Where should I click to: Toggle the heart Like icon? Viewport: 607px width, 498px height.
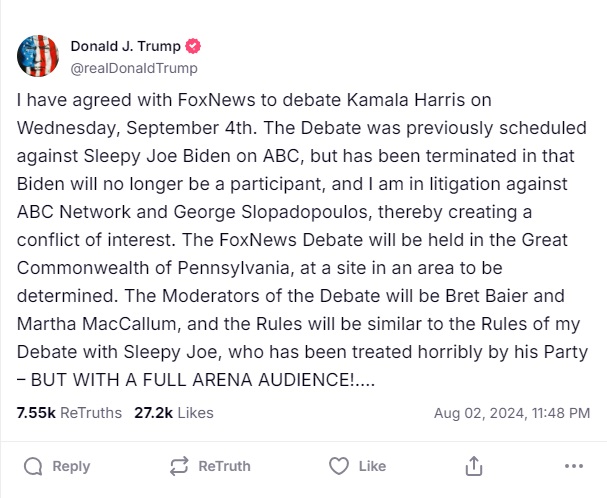(339, 466)
